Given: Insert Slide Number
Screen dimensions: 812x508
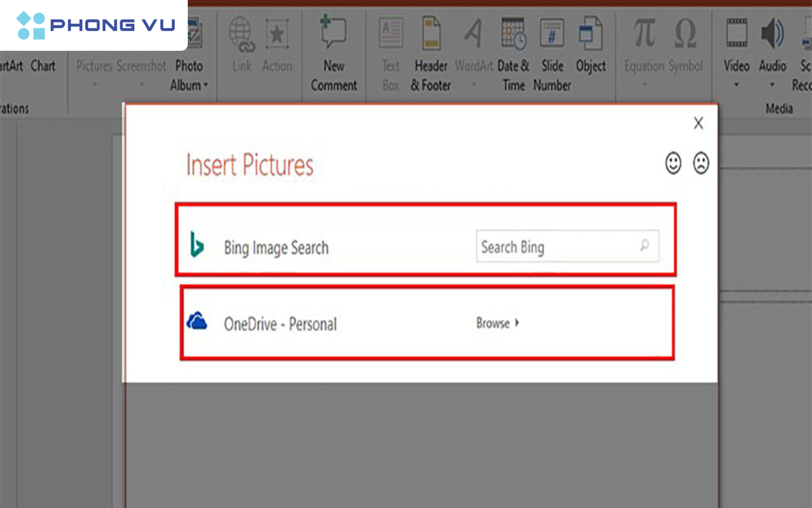Looking at the screenshot, I should click(x=552, y=54).
